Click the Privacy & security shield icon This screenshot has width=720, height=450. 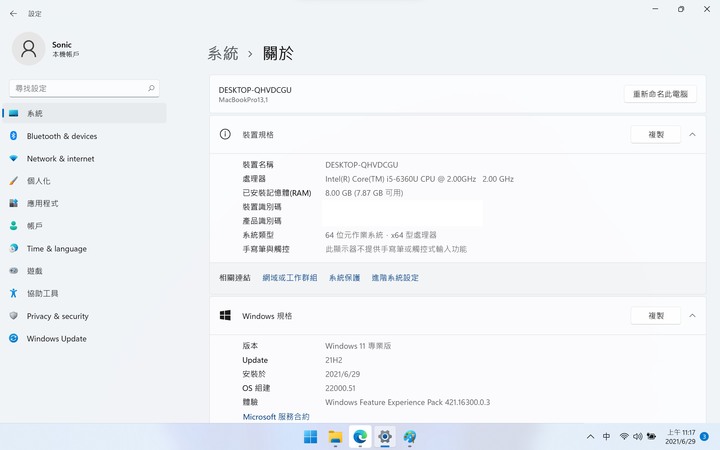[14, 316]
